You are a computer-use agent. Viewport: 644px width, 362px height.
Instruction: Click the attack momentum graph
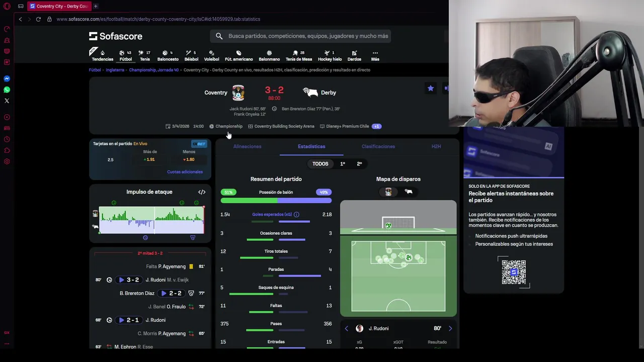(151, 220)
